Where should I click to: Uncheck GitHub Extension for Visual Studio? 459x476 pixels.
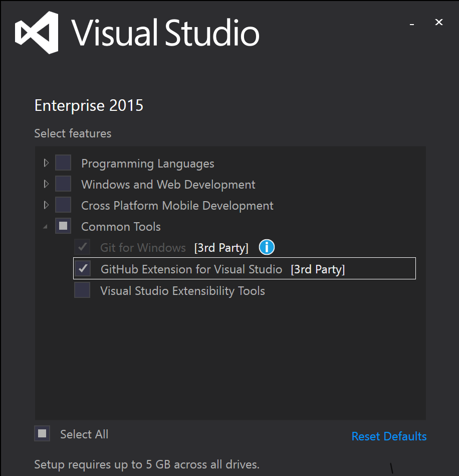coord(82,269)
